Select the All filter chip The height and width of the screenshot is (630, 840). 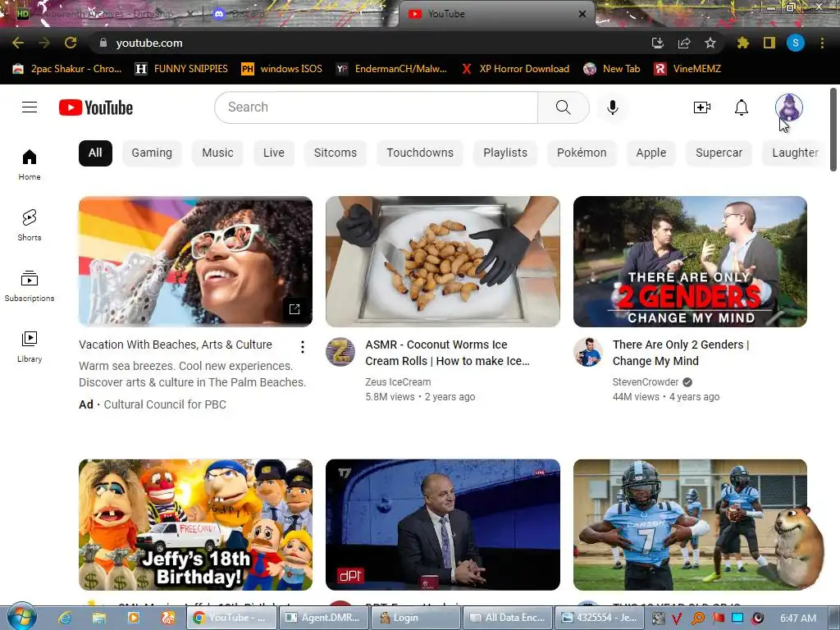click(x=95, y=153)
